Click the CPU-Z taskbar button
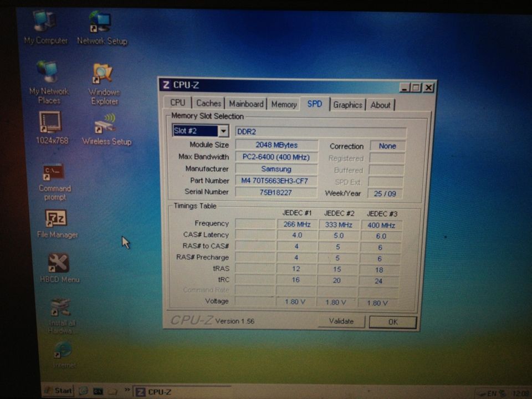This screenshot has height=399, width=532. point(182,392)
